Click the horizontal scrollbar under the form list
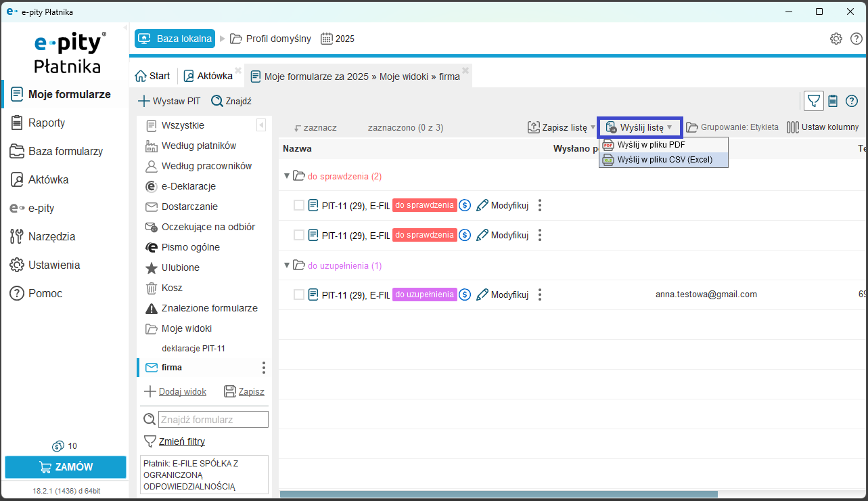The image size is (868, 501). point(499,494)
